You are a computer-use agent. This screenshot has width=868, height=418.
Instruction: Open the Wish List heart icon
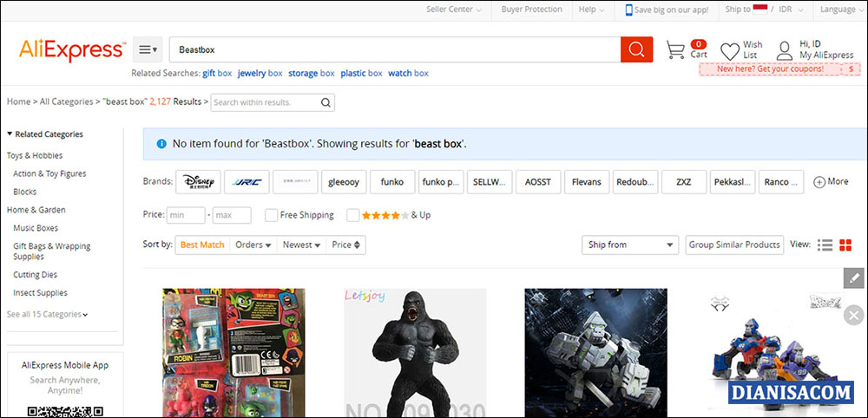pos(730,50)
